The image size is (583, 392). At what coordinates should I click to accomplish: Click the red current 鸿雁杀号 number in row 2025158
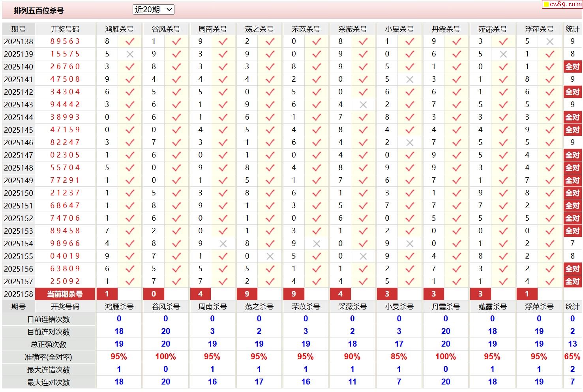(x=107, y=294)
